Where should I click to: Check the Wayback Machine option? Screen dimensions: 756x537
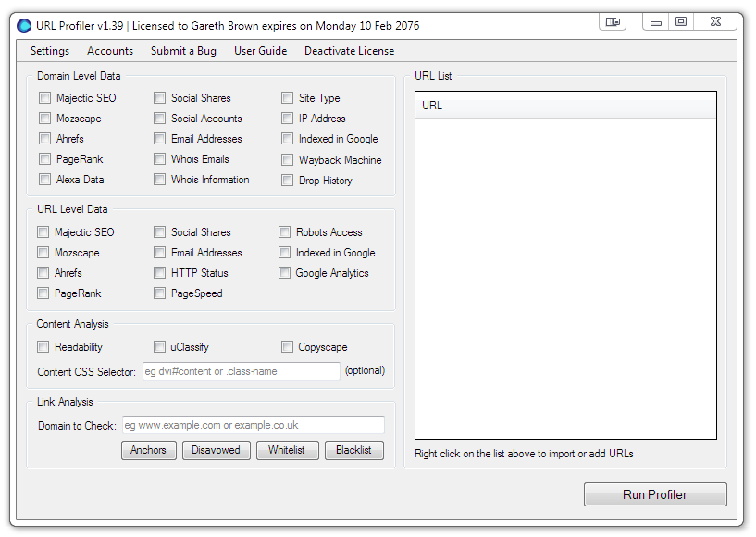click(287, 159)
